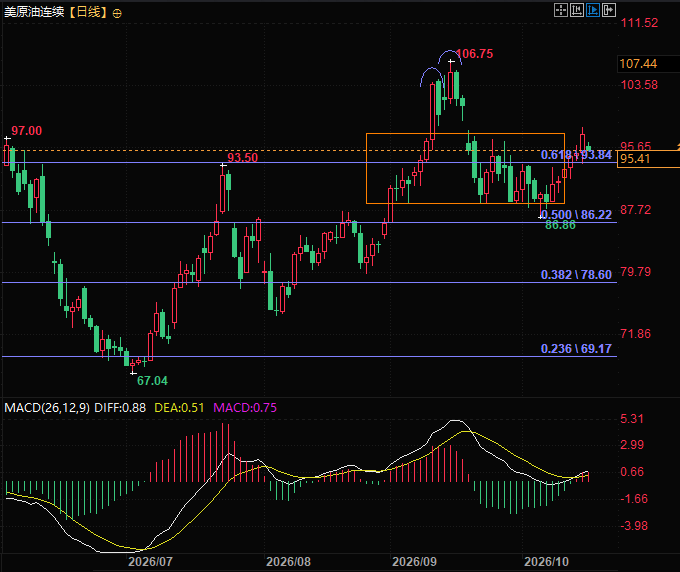Click the circle icon beside 日线 title
Viewport: 680px width, 572px height.
pyautogui.click(x=117, y=13)
